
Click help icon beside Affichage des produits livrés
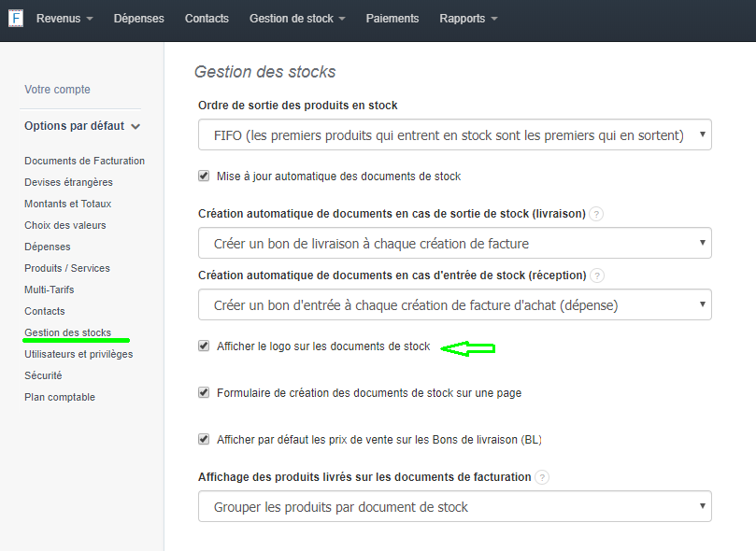pos(542,477)
